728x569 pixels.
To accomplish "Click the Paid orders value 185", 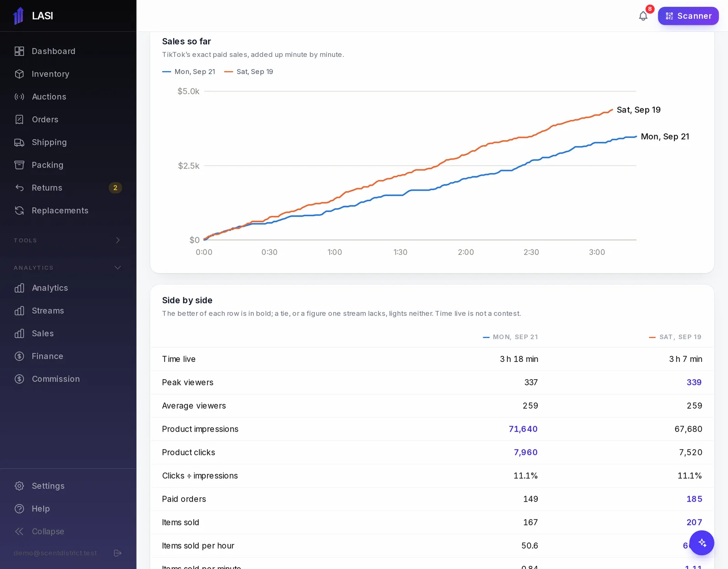I will click(x=694, y=499).
